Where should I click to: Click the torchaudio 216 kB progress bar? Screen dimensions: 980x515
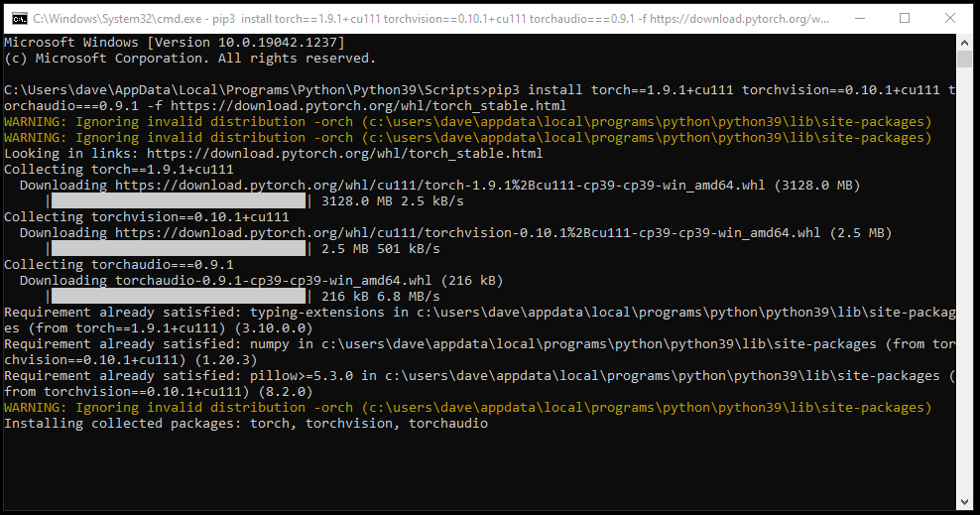(179, 296)
